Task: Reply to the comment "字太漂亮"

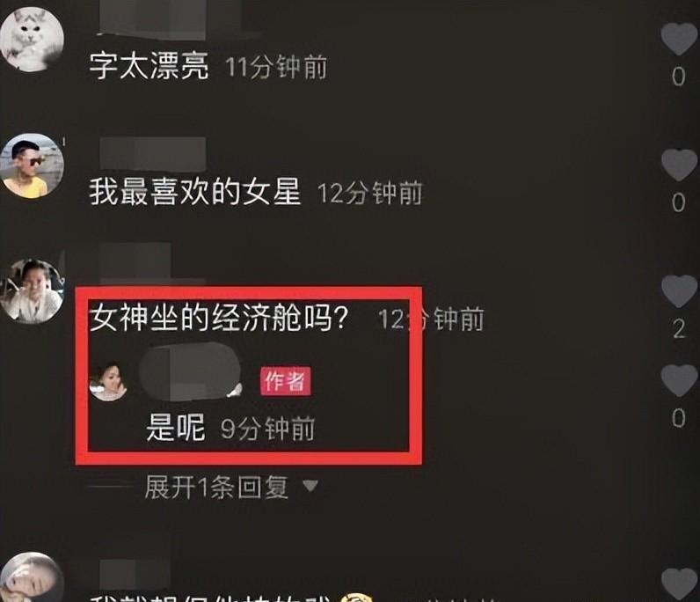Action: 149,66
